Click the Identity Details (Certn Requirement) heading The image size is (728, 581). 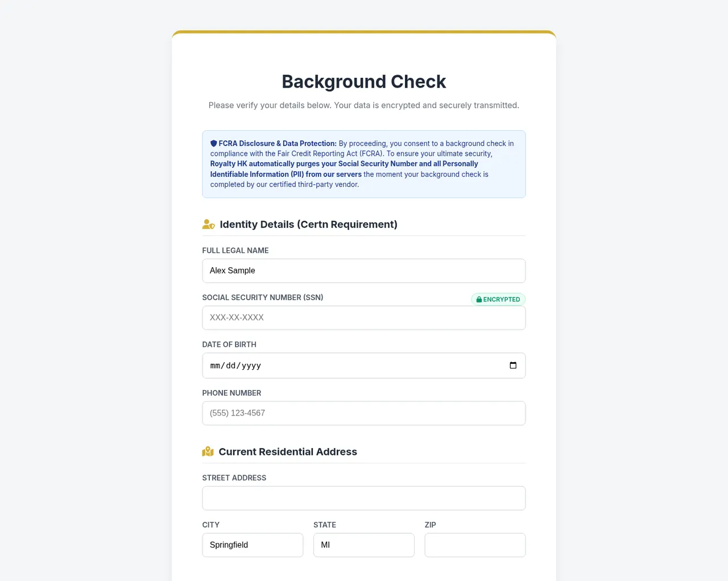pyautogui.click(x=309, y=225)
